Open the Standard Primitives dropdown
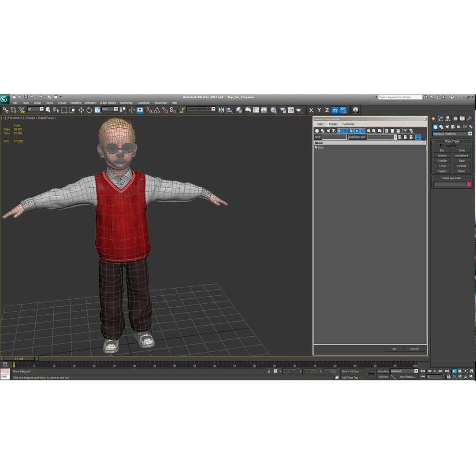This screenshot has height=476, width=476. pyautogui.click(x=452, y=134)
